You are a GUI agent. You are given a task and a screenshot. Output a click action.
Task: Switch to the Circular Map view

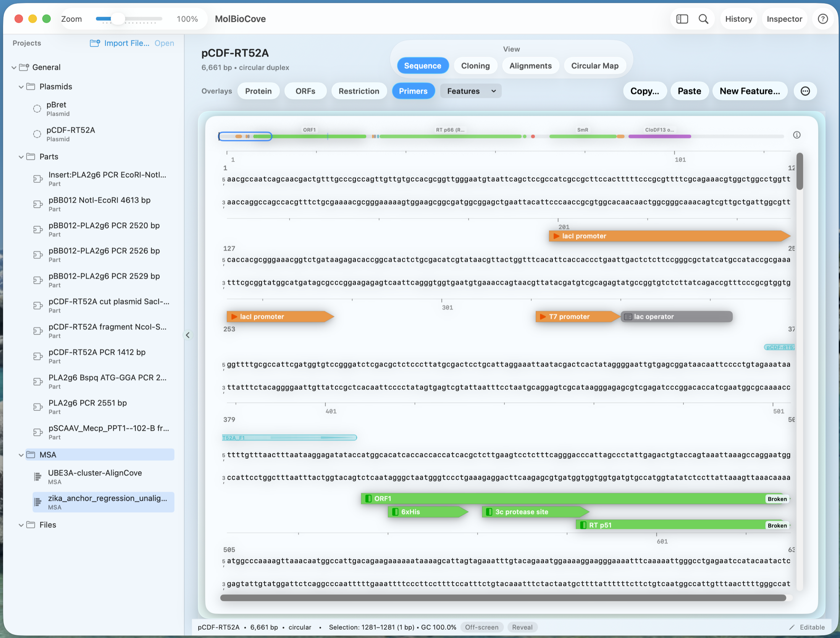(x=594, y=65)
